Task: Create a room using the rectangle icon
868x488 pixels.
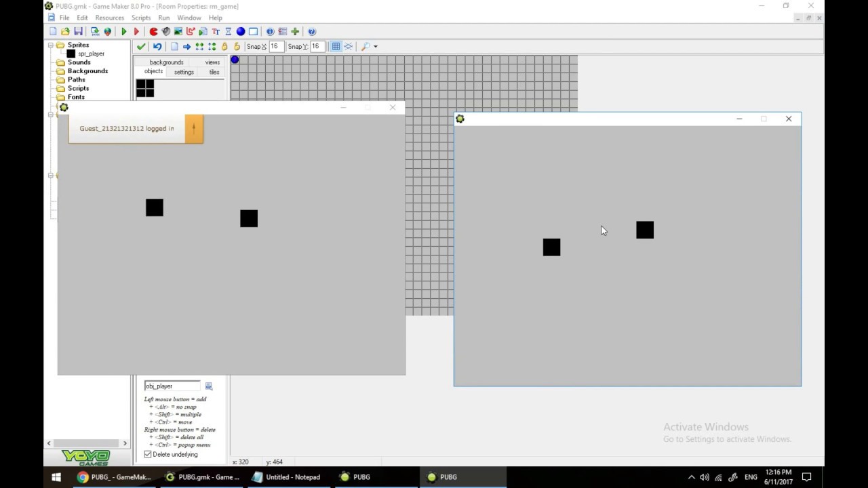Action: click(253, 31)
